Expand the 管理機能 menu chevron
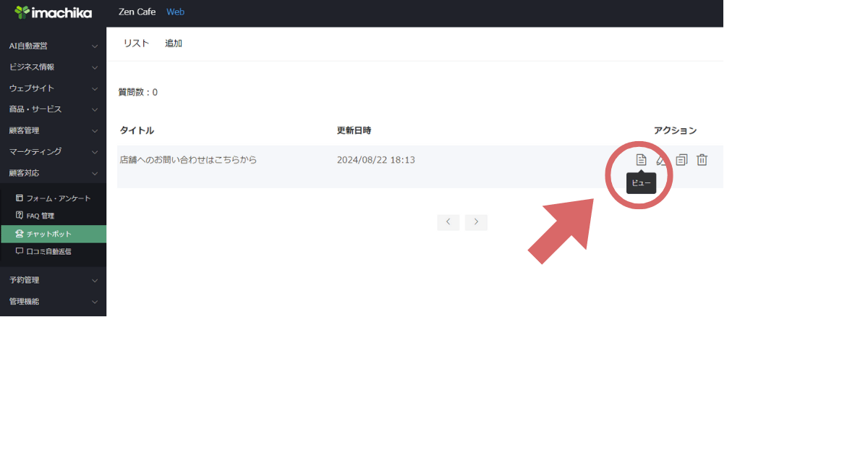 pyautogui.click(x=95, y=302)
